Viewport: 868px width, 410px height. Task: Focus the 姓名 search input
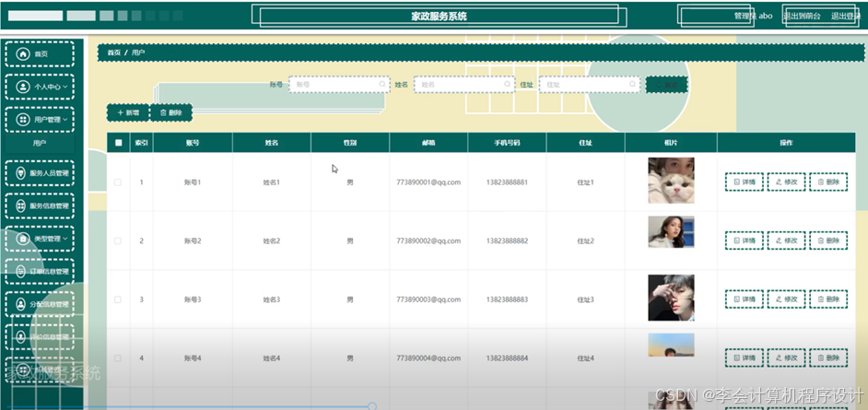pos(464,85)
